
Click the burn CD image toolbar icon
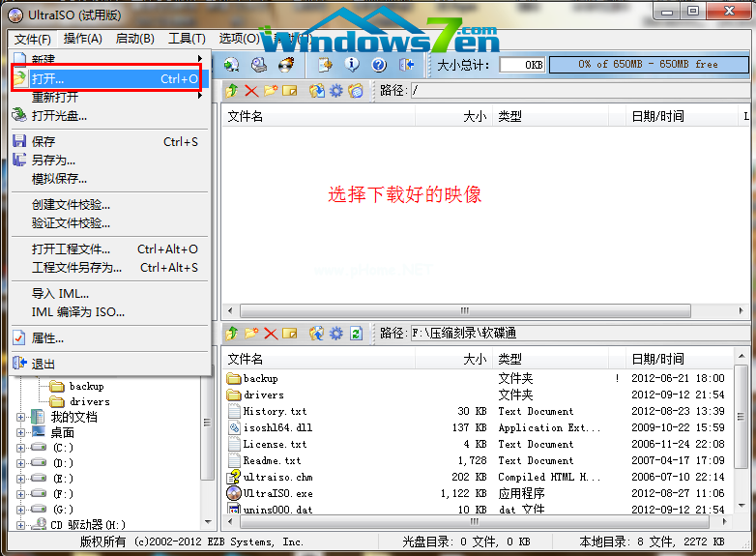286,65
